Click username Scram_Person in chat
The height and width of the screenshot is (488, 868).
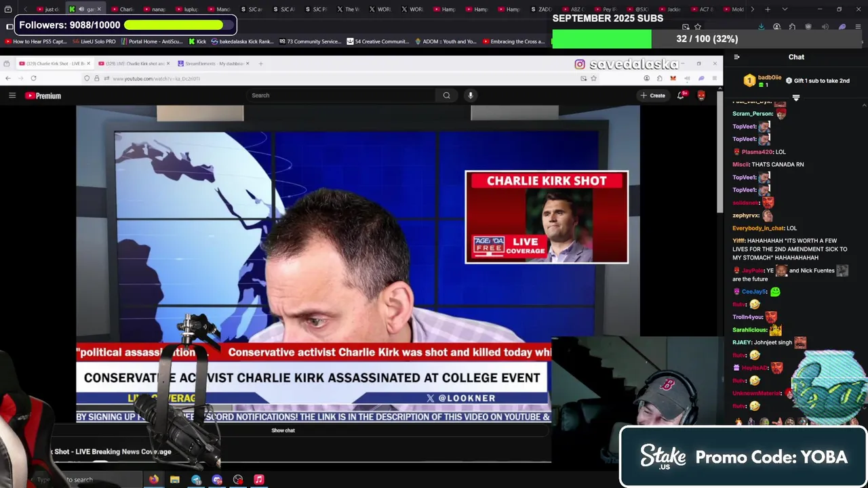click(x=752, y=114)
